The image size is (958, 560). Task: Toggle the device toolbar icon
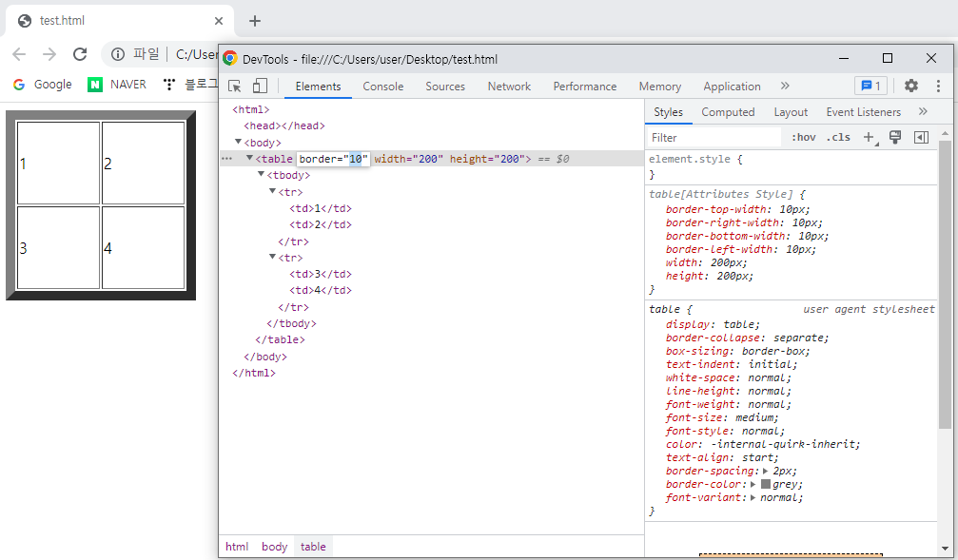pos(260,87)
